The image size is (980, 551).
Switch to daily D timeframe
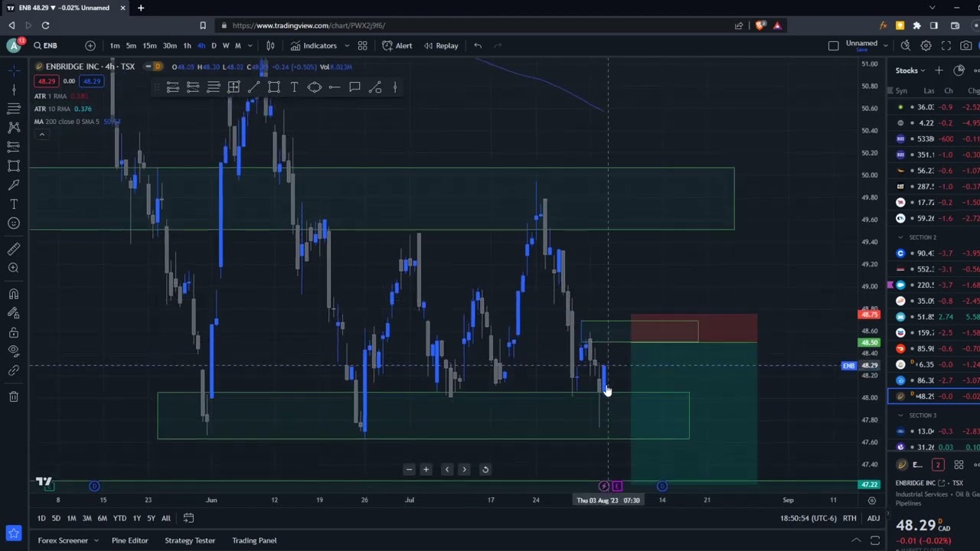[214, 45]
